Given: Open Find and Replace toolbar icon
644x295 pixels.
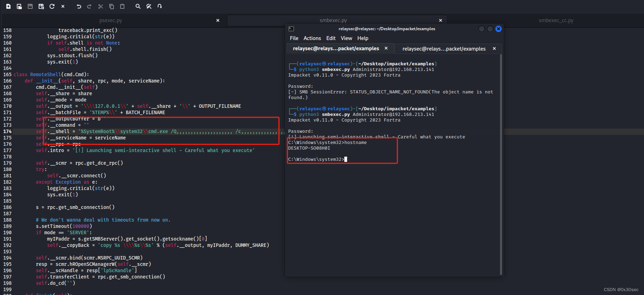Looking at the screenshot, I should pos(149,6).
